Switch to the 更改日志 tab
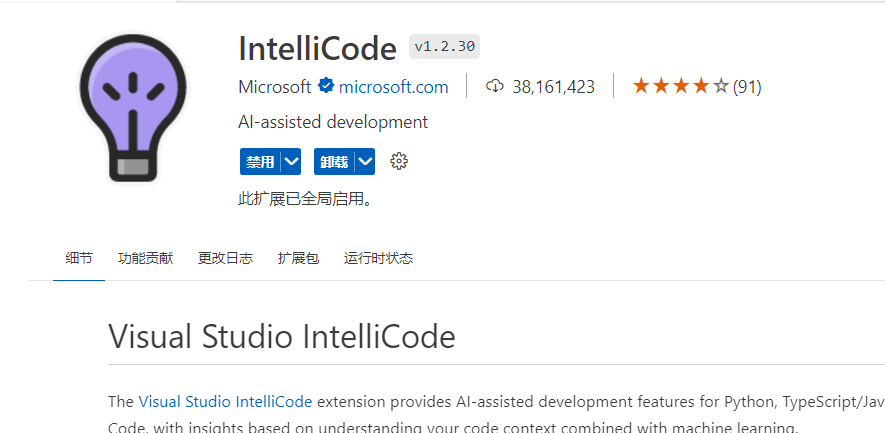The width and height of the screenshot is (885, 433). pos(226,259)
